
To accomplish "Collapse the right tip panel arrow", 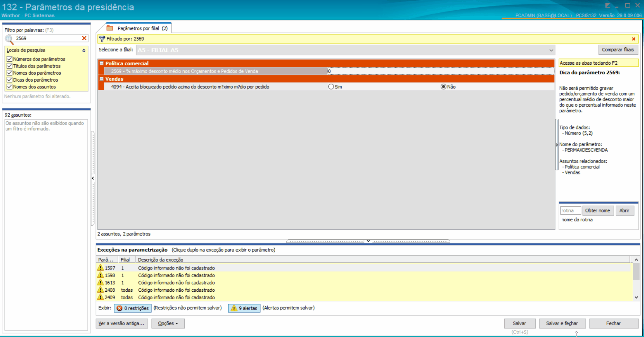I will point(557,145).
